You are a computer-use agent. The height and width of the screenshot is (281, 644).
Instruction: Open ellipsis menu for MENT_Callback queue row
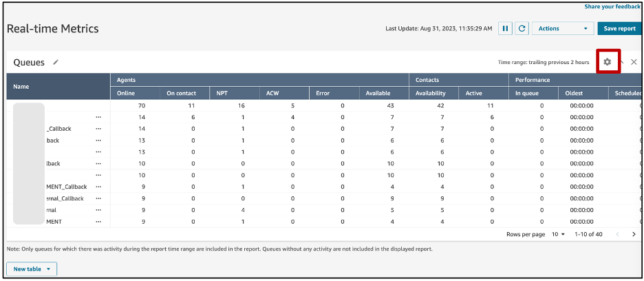point(98,187)
